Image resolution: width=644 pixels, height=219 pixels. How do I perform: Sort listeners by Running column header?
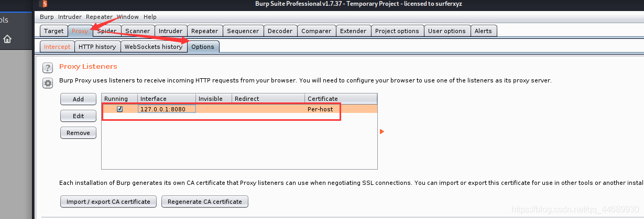tap(119, 99)
